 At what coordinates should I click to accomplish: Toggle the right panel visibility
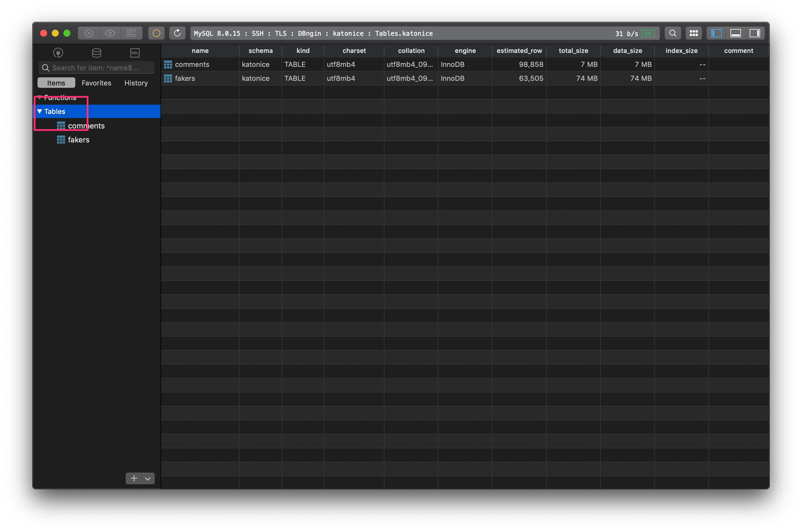755,33
